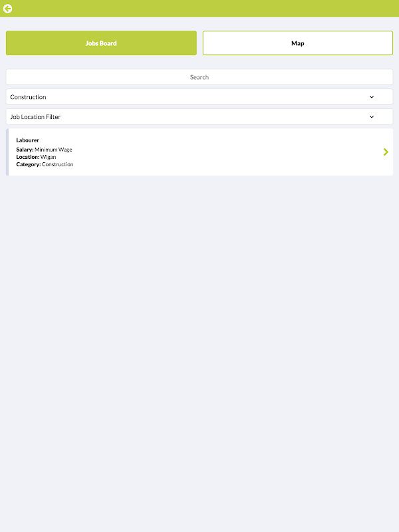This screenshot has width=399, height=532.
Task: Expand the Job Location Filter dropdown
Action: (186, 117)
